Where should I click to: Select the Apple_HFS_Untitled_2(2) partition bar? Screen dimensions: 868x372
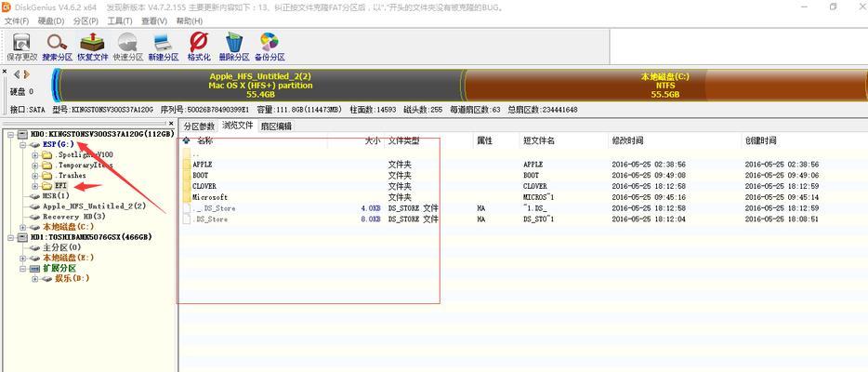pyautogui.click(x=260, y=86)
